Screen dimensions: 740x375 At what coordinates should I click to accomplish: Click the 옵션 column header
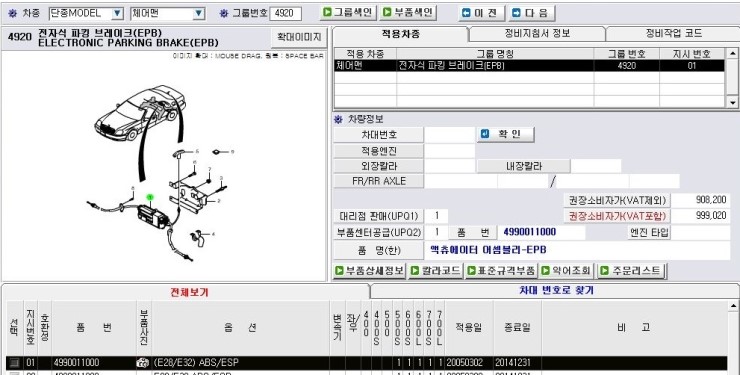pos(241,328)
